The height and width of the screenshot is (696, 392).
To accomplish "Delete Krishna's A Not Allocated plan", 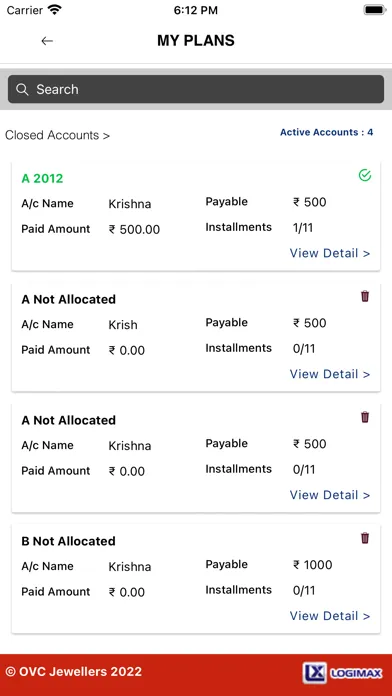I will [x=365, y=417].
